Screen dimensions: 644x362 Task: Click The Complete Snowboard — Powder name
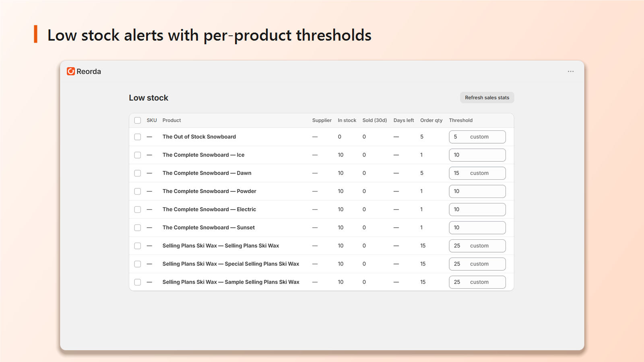(209, 191)
